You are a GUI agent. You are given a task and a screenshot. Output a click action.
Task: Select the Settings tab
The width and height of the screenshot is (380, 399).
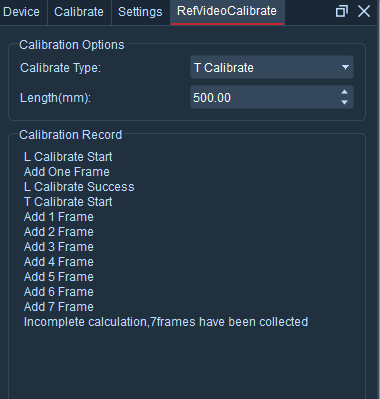pyautogui.click(x=140, y=12)
